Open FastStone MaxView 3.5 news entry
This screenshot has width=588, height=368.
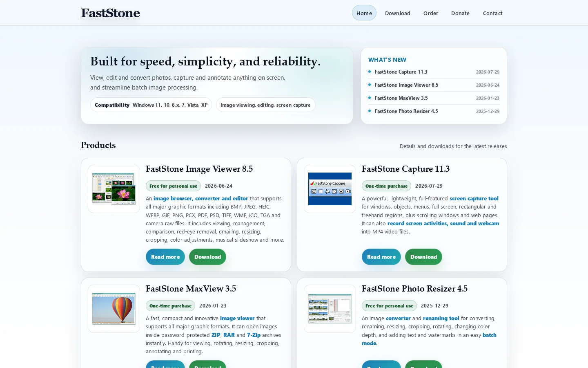[x=401, y=98]
